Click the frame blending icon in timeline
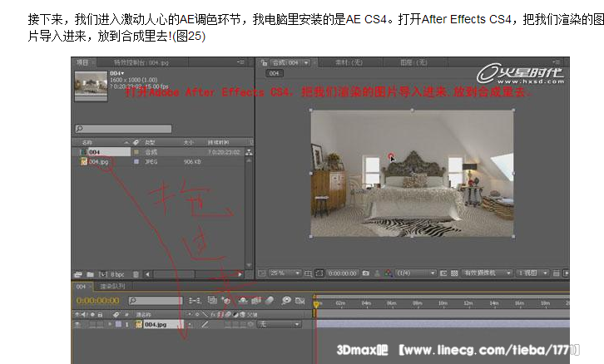Image resolution: width=604 pixels, height=364 pixels. (256, 300)
